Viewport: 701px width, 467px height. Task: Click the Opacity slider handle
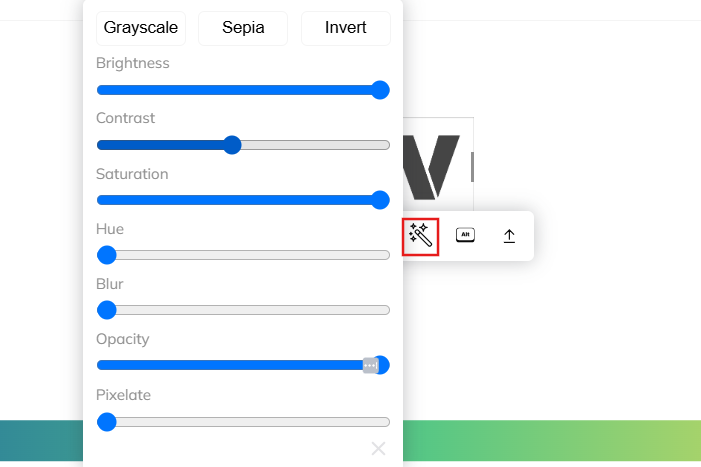coord(382,365)
